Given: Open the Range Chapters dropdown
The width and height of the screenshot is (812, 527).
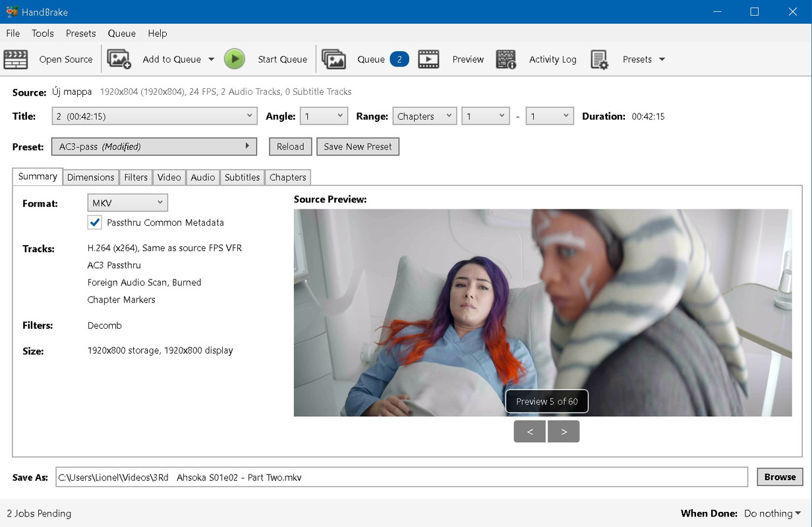Looking at the screenshot, I should coord(424,117).
